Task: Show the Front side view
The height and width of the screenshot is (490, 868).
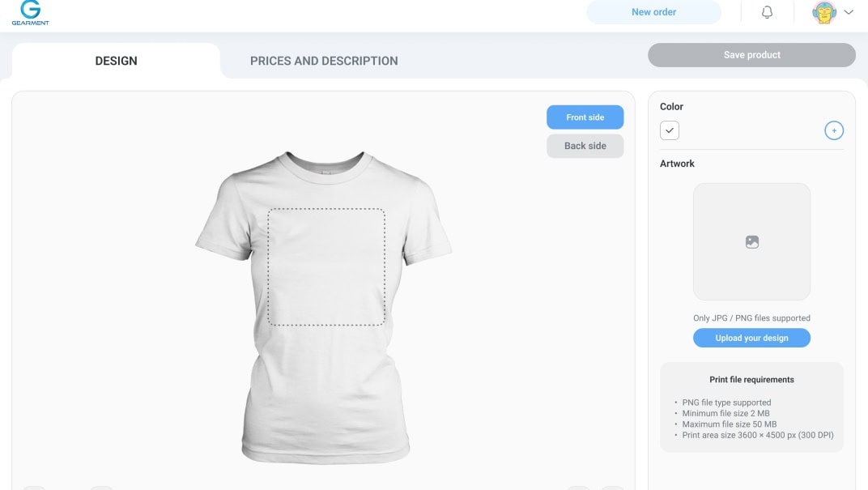Action: 585,117
